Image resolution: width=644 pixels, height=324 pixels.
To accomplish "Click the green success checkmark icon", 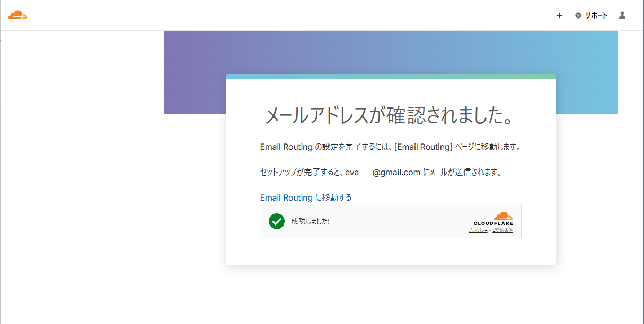I will [276, 221].
